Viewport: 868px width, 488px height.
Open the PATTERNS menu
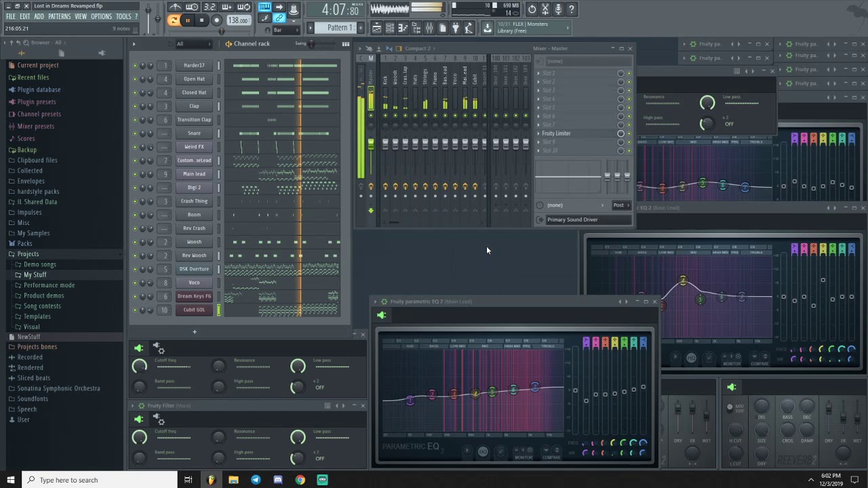click(x=59, y=16)
